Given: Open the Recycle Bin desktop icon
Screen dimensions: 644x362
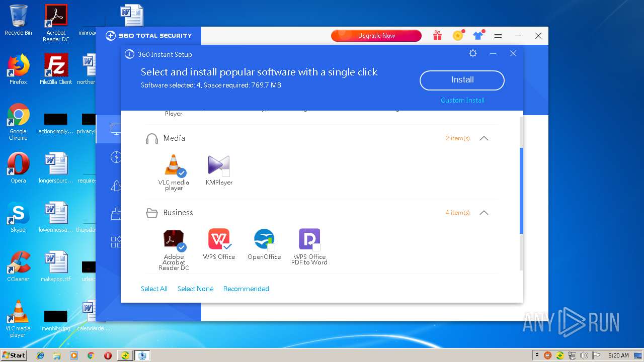Looking at the screenshot, I should (x=18, y=20).
